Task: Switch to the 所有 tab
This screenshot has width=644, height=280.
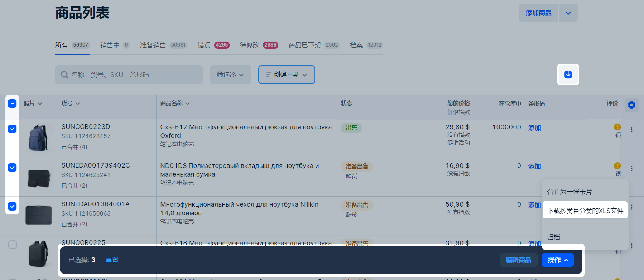Action: [72, 45]
